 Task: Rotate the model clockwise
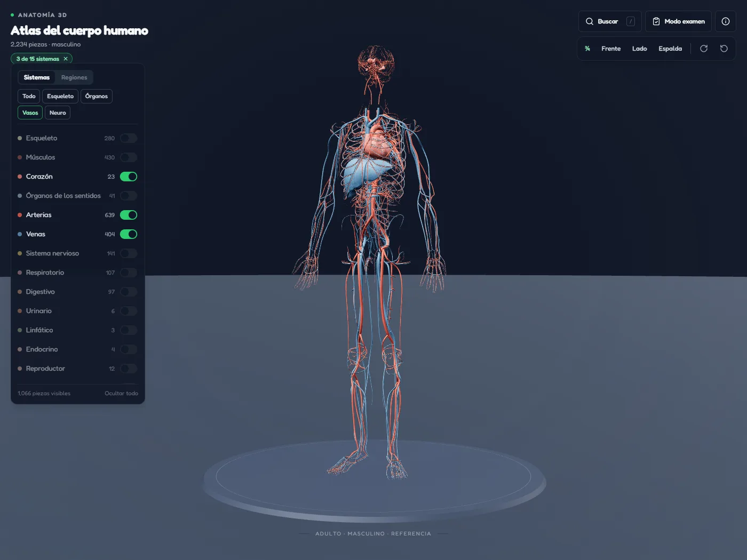click(x=704, y=49)
